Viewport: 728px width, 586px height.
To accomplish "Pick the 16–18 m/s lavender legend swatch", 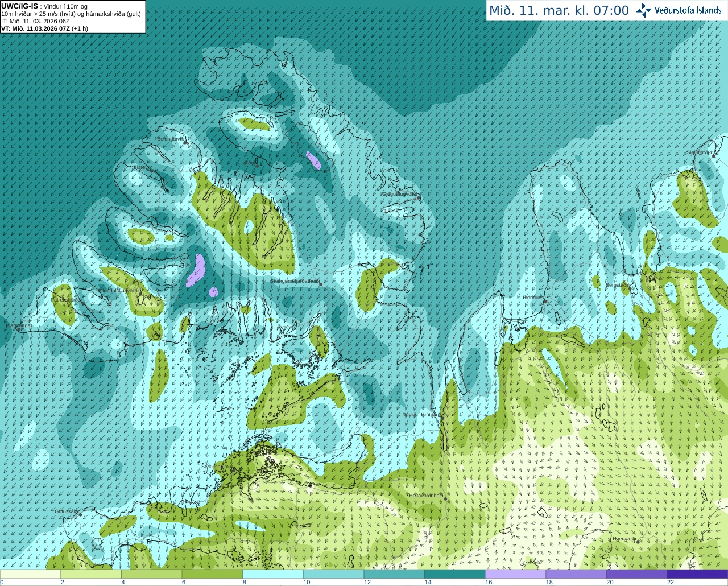I will click(x=515, y=574).
